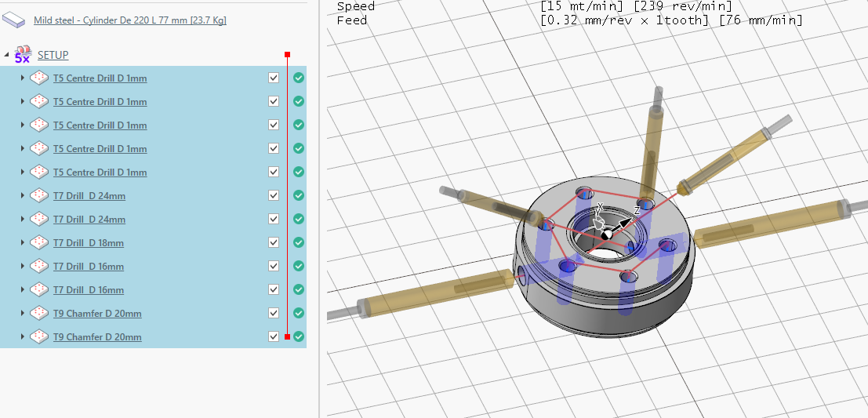Expand the T7 Drill D 18mm operation
This screenshot has width=868, height=418.
(23, 243)
